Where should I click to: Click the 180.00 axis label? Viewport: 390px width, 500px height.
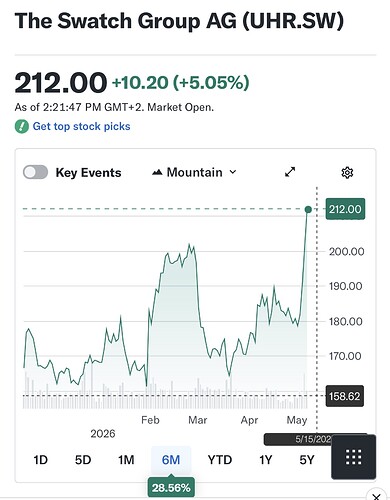(346, 321)
